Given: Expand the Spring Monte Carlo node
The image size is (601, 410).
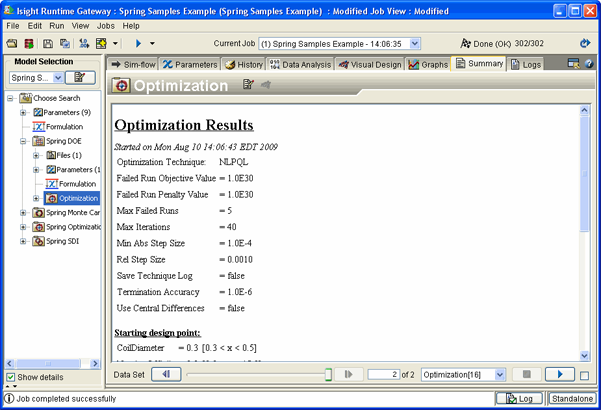Looking at the screenshot, I should tap(23, 213).
